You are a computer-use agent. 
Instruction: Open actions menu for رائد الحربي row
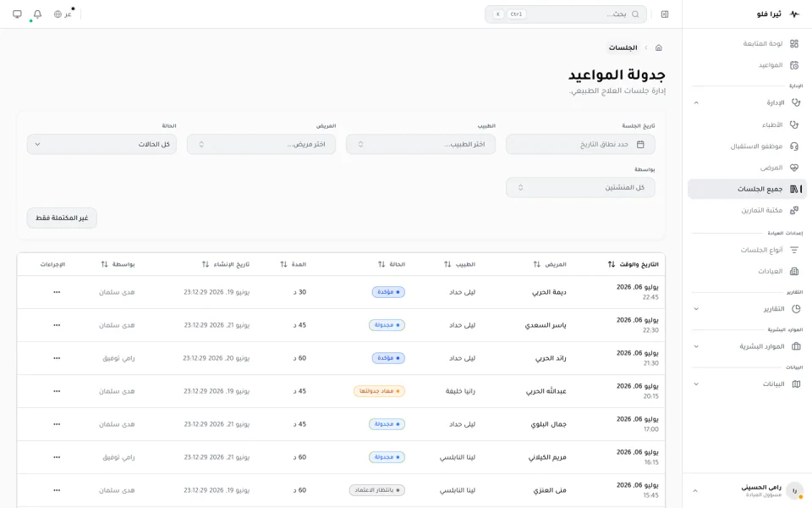pos(57,358)
